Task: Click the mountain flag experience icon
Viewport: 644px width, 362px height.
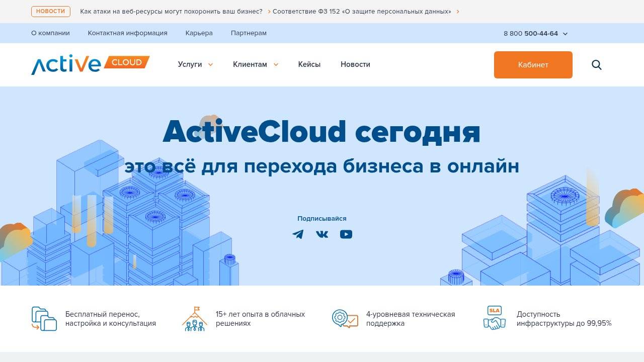Action: [195, 319]
